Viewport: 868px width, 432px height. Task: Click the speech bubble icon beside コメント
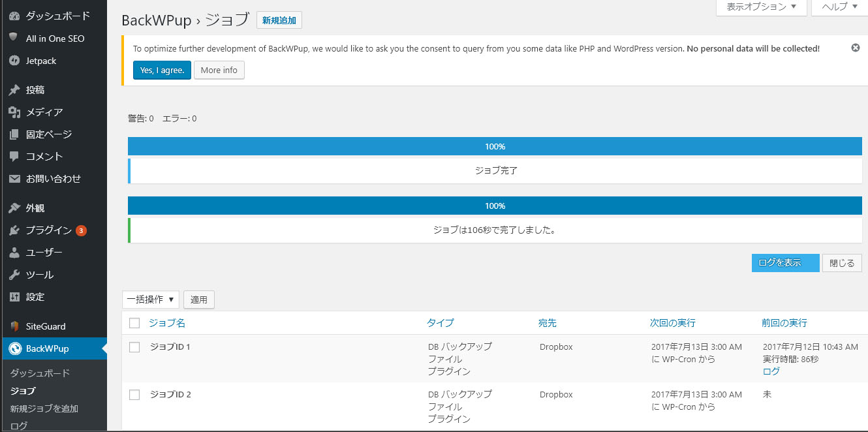pyautogui.click(x=14, y=157)
